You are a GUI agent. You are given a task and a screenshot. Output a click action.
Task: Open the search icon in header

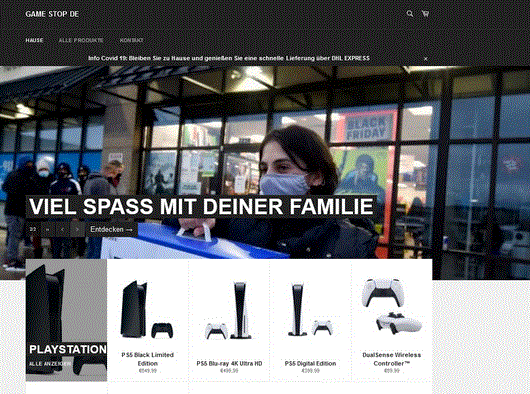point(410,14)
